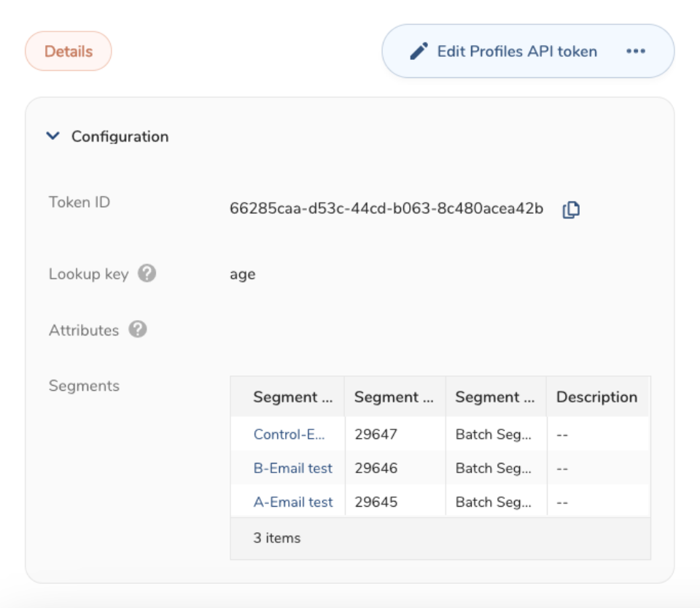Select the Token ID value text
The image size is (700, 608).
tap(386, 210)
